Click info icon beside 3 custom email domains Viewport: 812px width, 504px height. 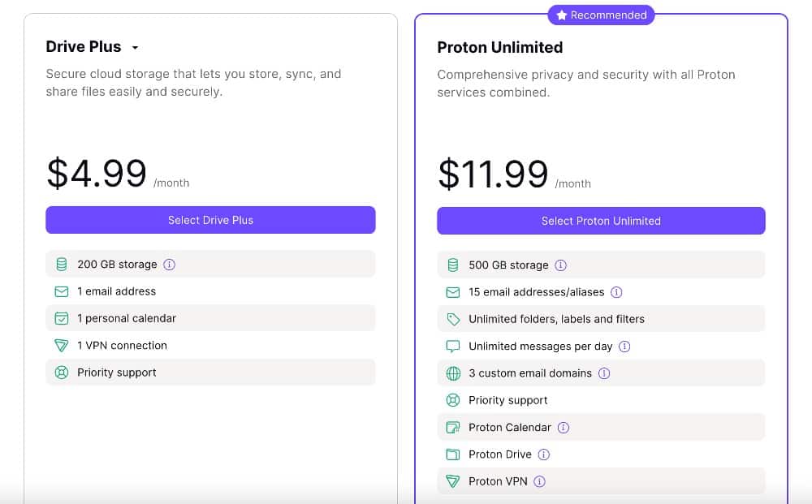(604, 373)
